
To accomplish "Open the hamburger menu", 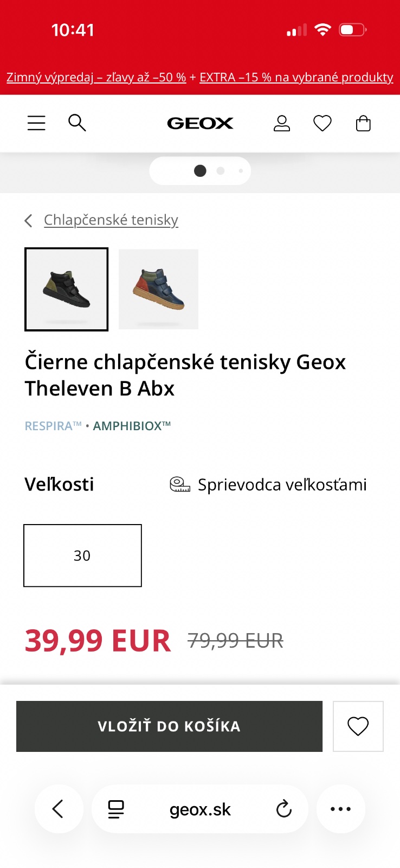I will pyautogui.click(x=36, y=123).
